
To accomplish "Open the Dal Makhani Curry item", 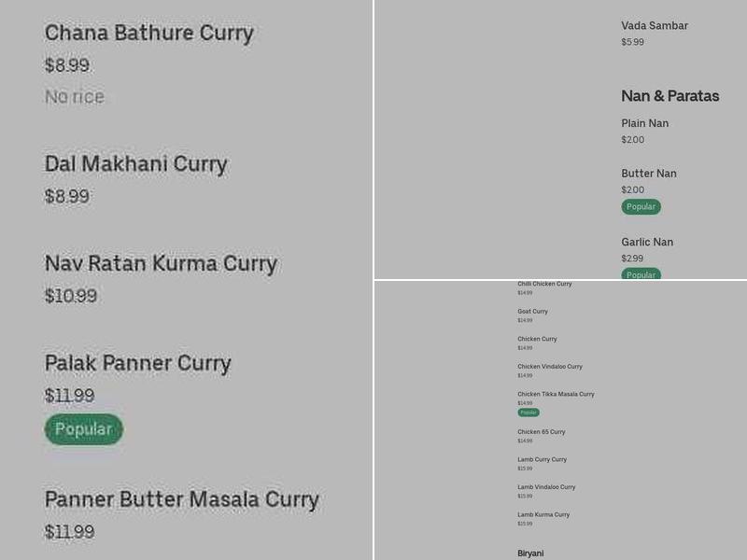I will tap(136, 164).
